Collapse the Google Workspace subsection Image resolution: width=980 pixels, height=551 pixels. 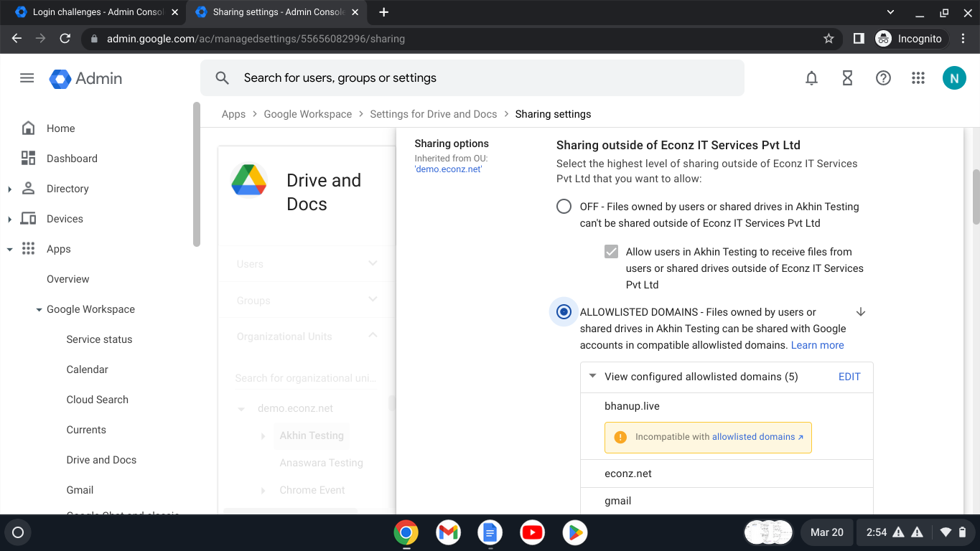point(39,309)
